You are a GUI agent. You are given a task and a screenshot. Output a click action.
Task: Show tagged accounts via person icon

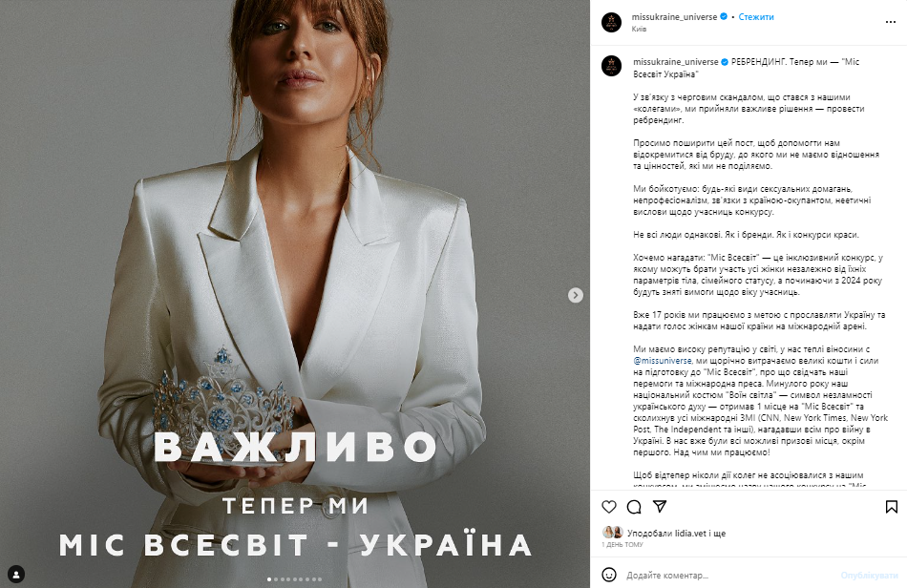point(16,574)
